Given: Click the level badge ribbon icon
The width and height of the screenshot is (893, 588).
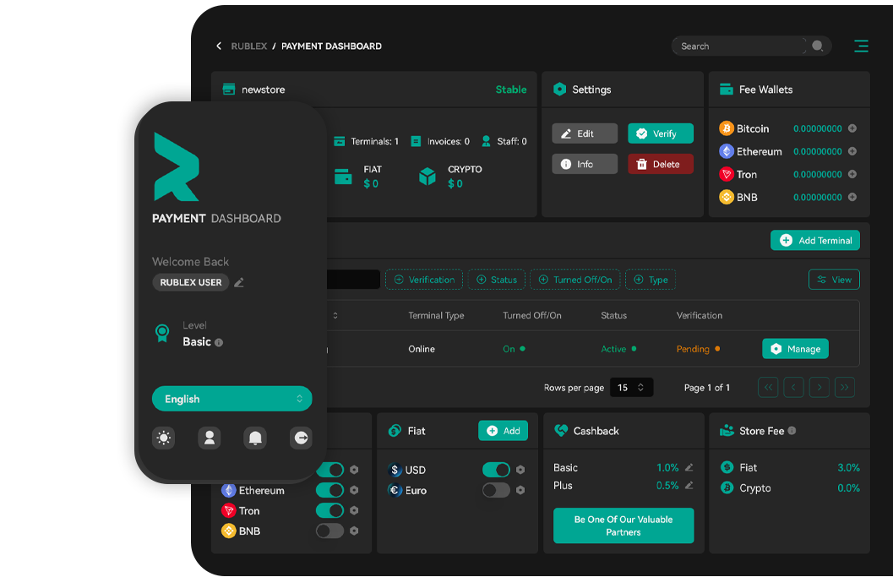Looking at the screenshot, I should pos(162,334).
